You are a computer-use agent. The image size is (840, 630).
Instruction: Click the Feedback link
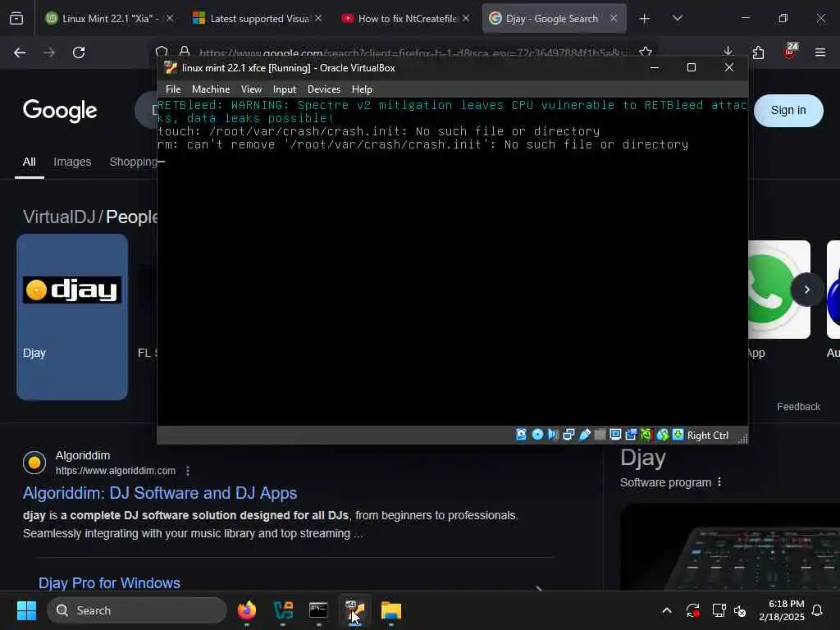pyautogui.click(x=798, y=407)
